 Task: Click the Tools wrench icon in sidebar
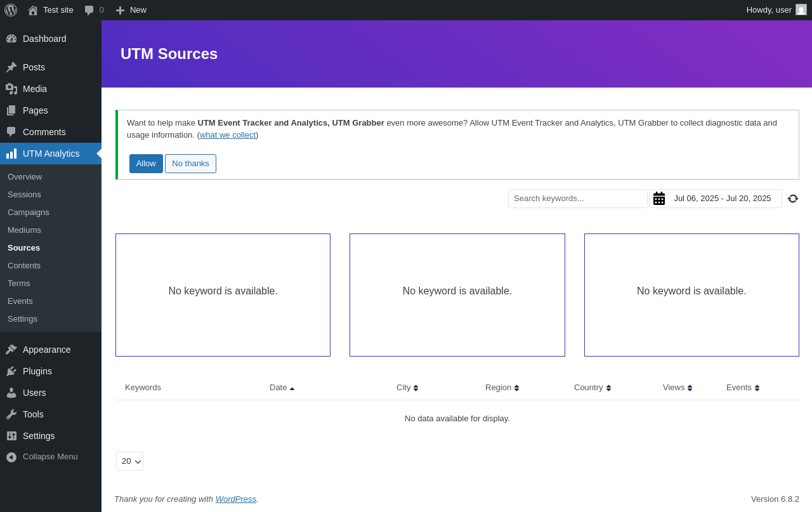(11, 414)
